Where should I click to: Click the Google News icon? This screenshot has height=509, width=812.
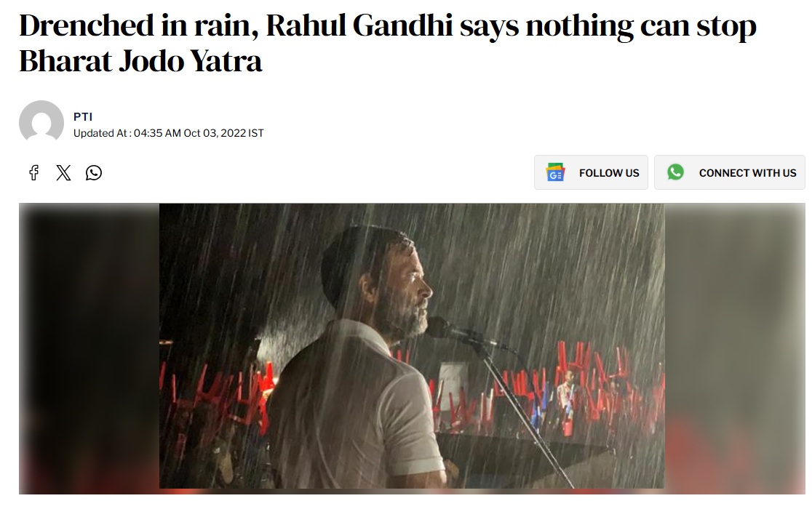[x=555, y=172]
